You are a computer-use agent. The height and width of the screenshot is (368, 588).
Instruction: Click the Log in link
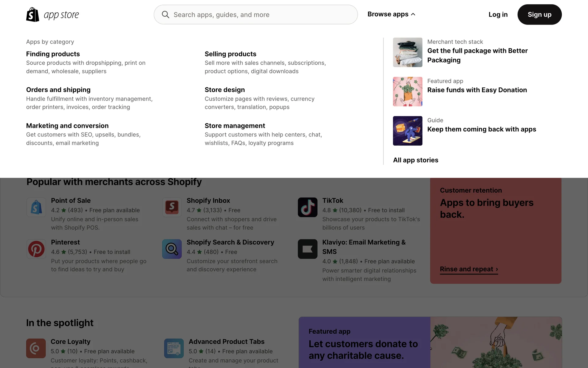(498, 14)
